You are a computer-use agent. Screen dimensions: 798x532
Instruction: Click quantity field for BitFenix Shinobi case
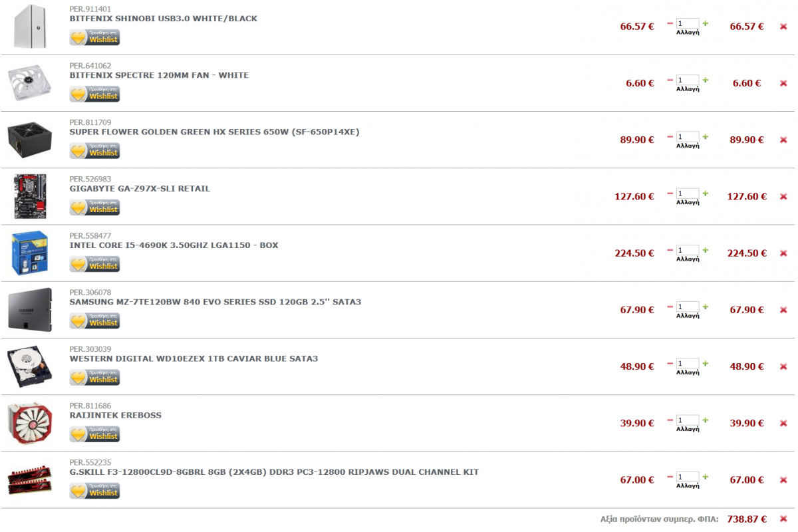pos(688,23)
